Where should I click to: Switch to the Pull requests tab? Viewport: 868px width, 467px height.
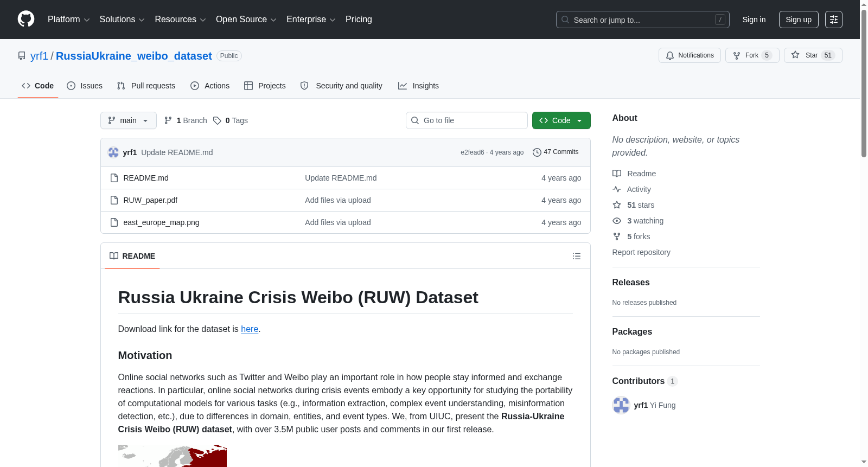pyautogui.click(x=146, y=86)
